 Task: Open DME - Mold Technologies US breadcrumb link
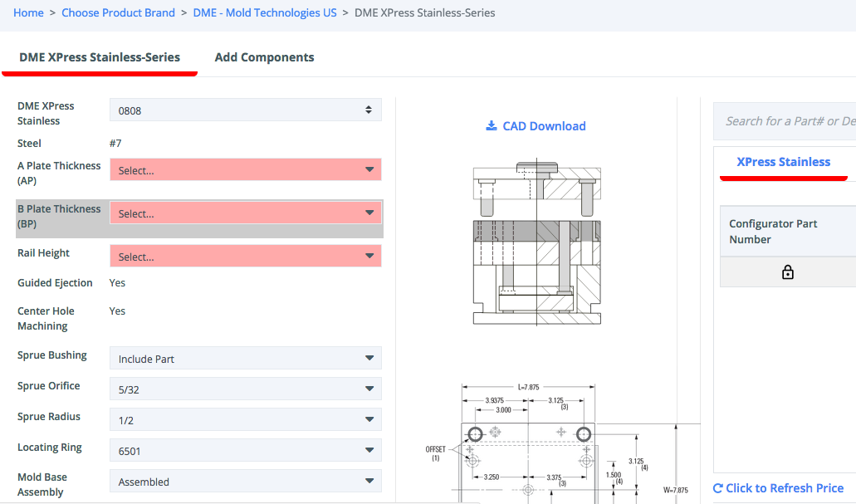(265, 12)
